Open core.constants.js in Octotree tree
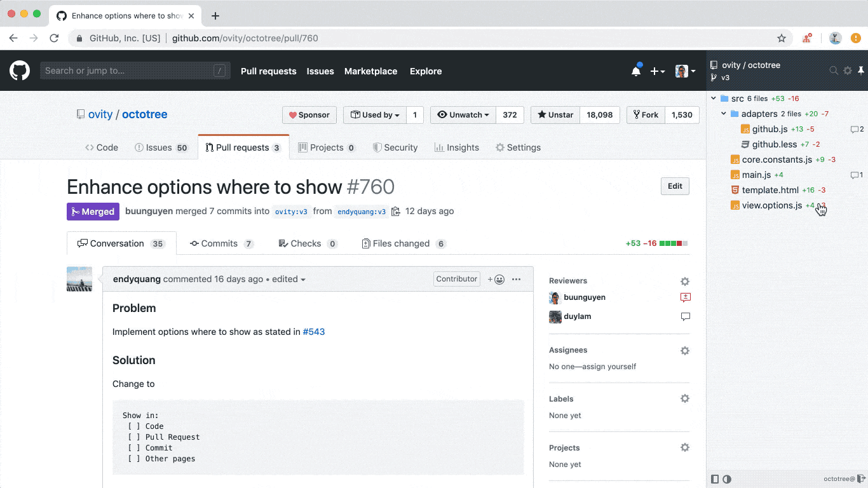 [x=777, y=159]
